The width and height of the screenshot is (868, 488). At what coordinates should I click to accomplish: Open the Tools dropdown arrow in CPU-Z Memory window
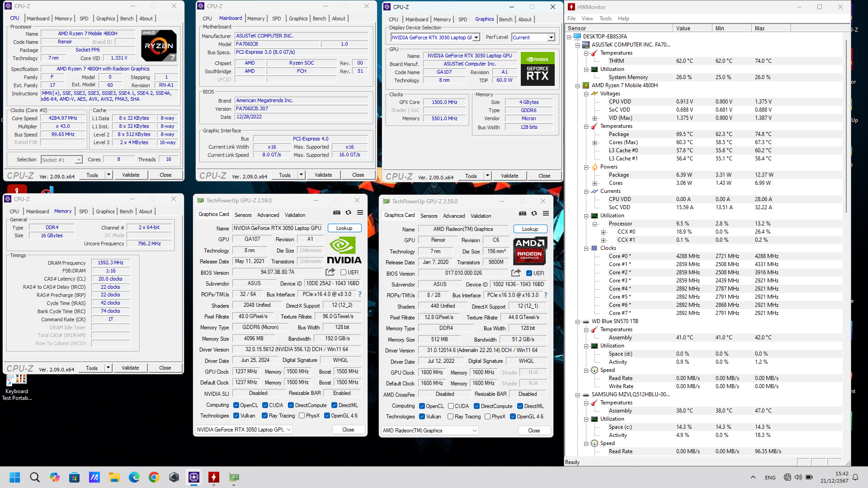[108, 368]
